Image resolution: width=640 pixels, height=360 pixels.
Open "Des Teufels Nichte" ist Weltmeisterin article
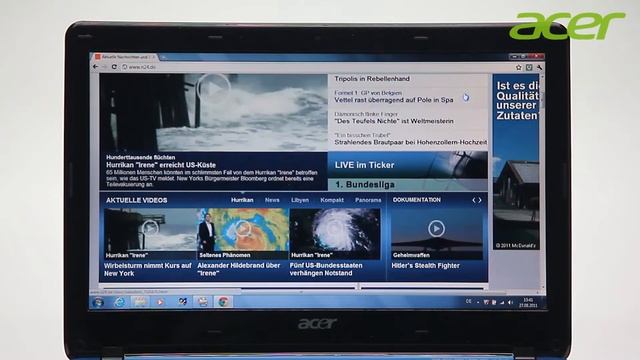393,121
